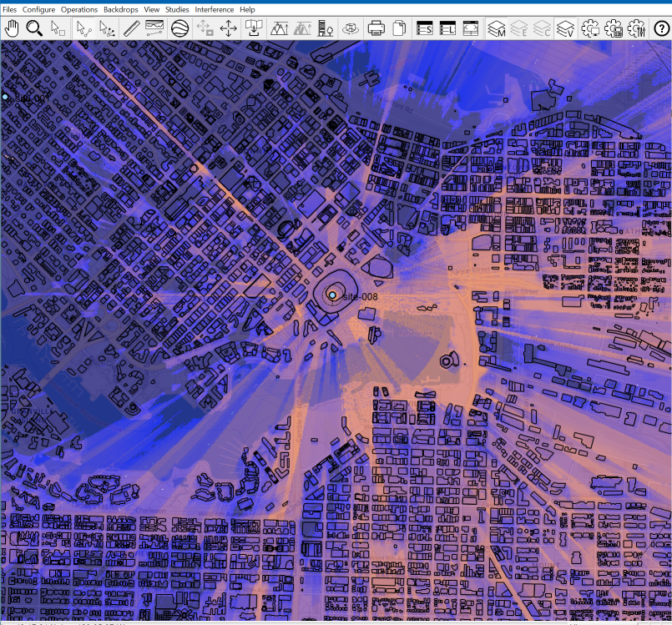Open the help question mark icon
The image size is (672, 625).
(661, 28)
